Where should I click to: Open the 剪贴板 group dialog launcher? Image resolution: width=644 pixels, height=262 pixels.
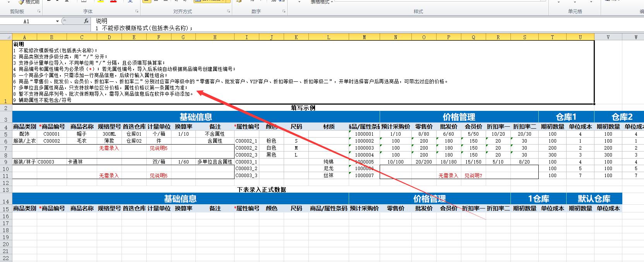39,12
